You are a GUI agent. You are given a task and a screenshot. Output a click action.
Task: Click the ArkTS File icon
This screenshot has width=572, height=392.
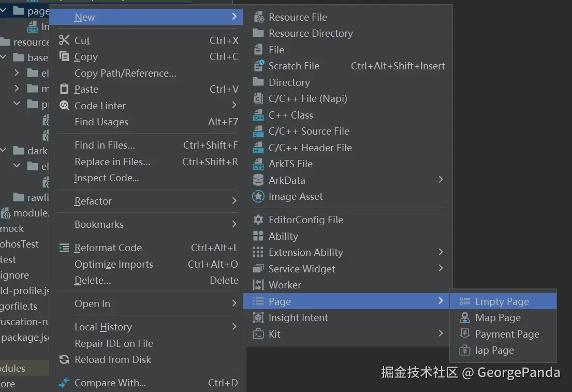pos(258,164)
